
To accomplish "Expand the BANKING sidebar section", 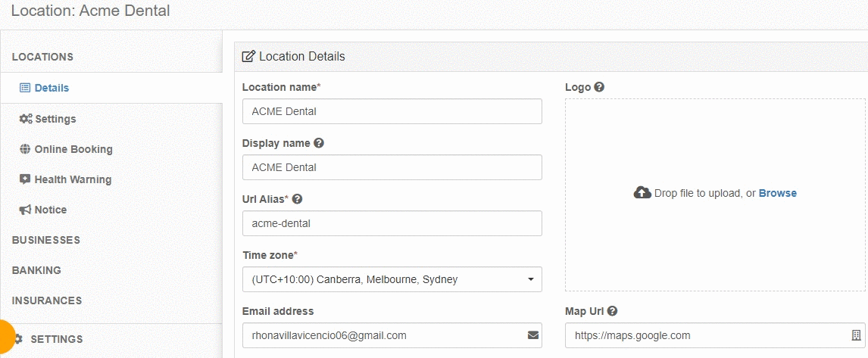I will coord(36,270).
